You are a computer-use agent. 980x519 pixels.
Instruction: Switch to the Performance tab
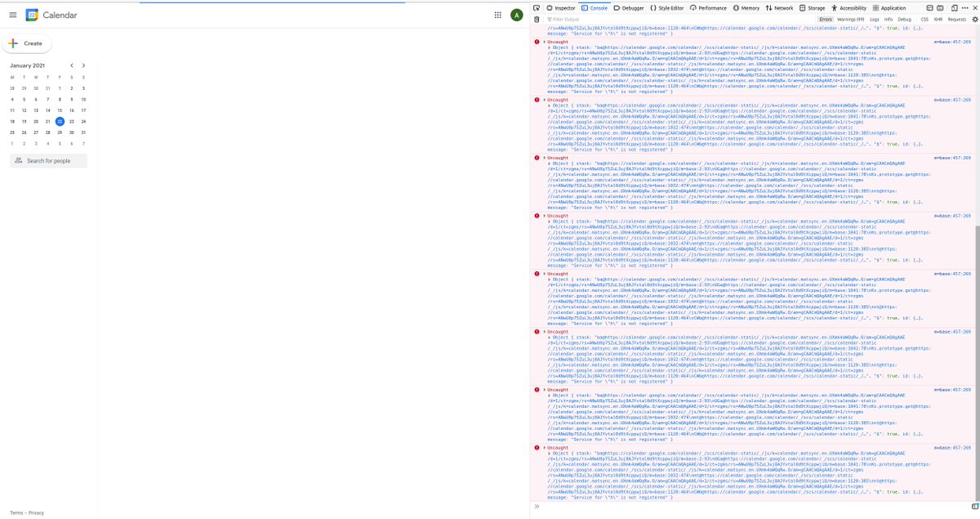708,7
